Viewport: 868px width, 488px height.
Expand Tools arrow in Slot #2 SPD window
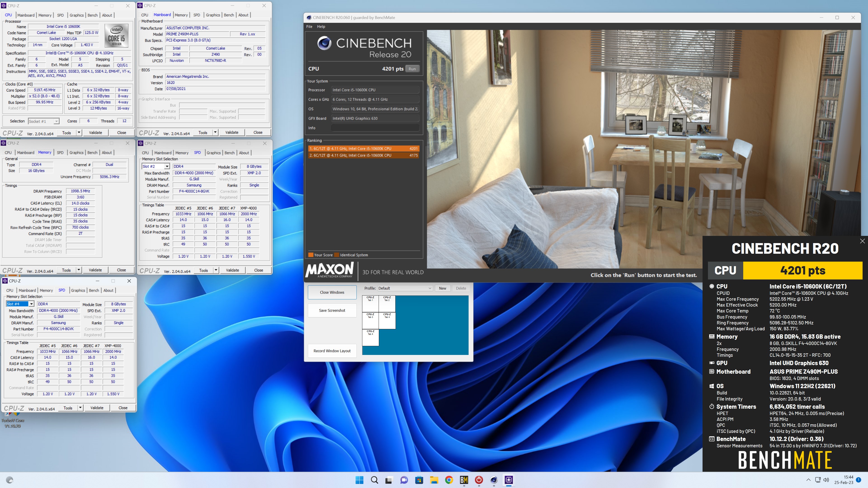click(216, 270)
